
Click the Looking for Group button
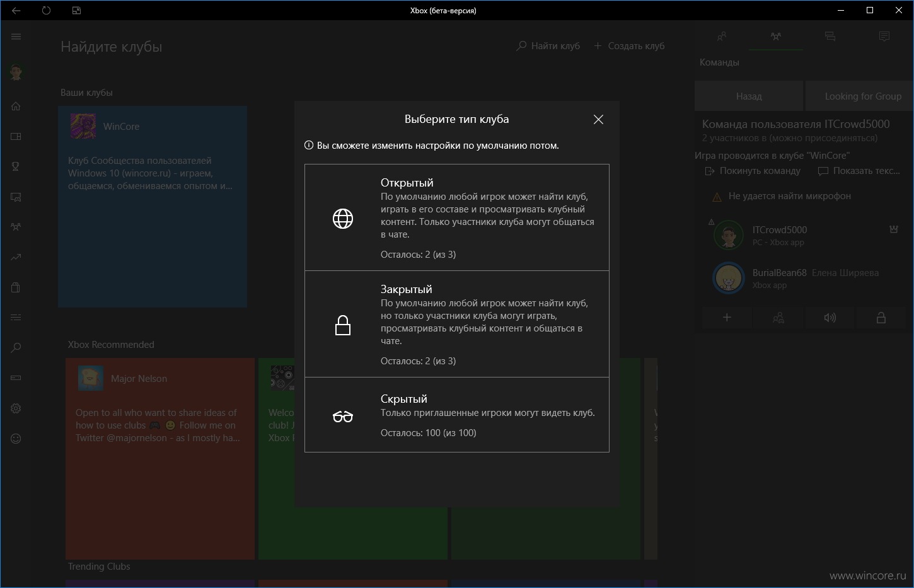coord(860,96)
